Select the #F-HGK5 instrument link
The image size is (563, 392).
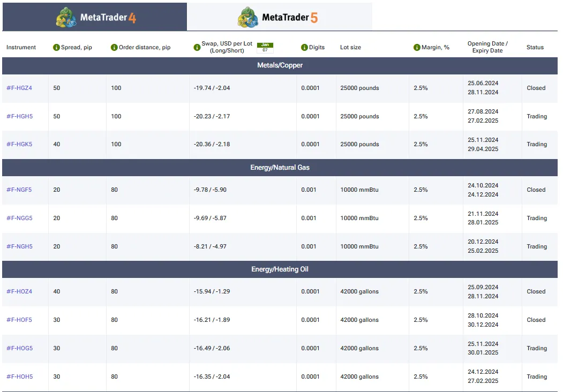pos(19,144)
